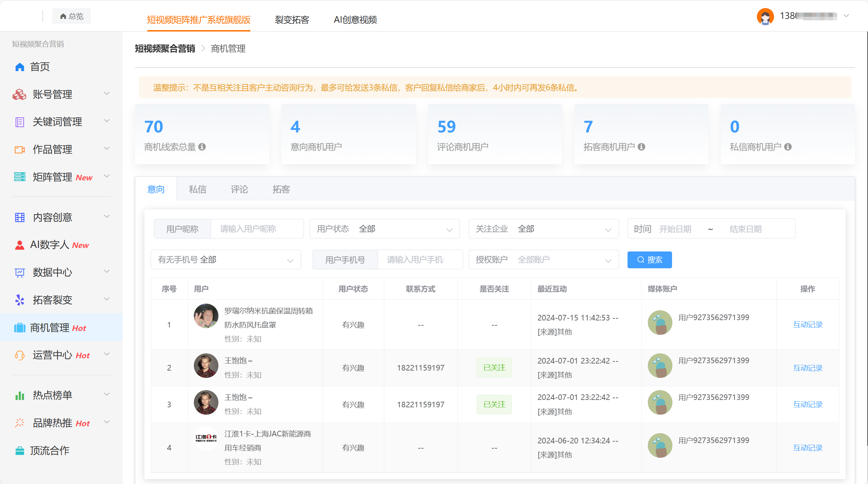The image size is (868, 484).
Task: Click the 拓客裂变 pinwheel icon
Action: [x=20, y=300]
